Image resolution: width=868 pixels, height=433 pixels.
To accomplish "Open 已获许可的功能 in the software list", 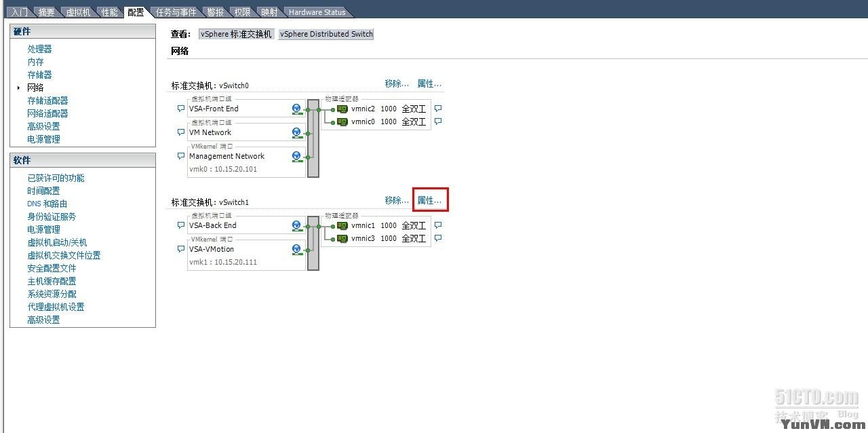I will [56, 178].
